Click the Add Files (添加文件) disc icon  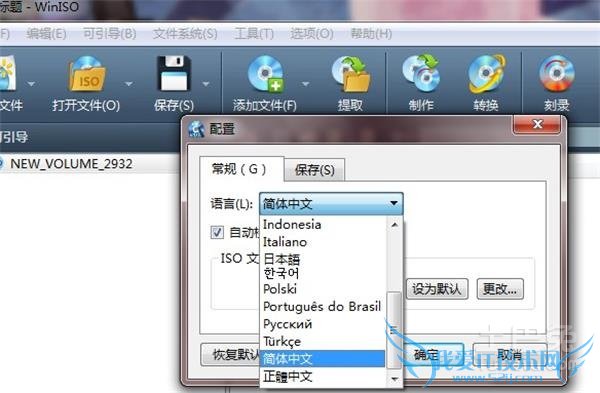[x=266, y=74]
